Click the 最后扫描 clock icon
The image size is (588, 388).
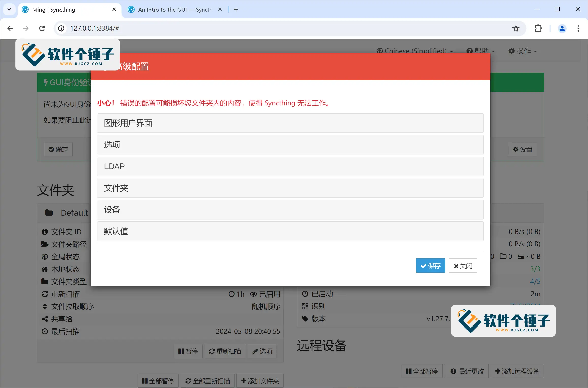click(45, 331)
